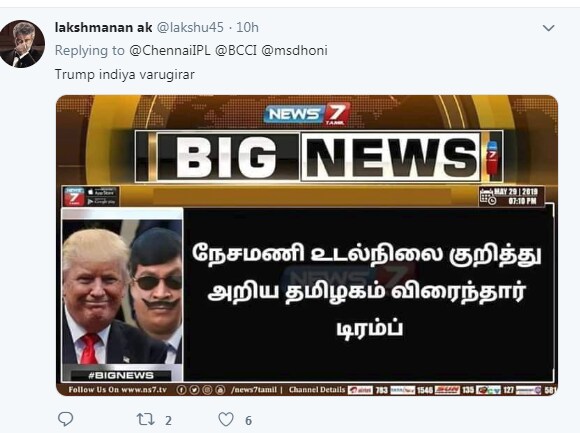Click the photo of two men in image
The image size is (580, 433).
(x=122, y=292)
